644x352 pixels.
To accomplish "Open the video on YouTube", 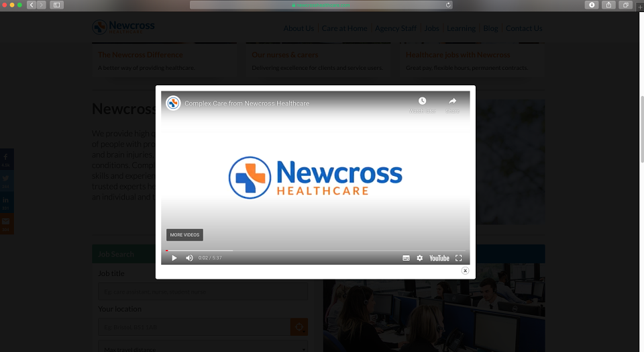I will 439,258.
